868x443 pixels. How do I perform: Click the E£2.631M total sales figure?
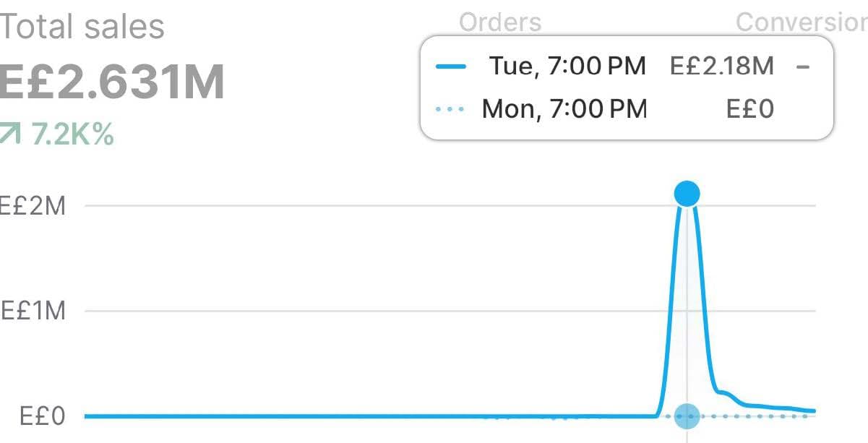coord(112,82)
